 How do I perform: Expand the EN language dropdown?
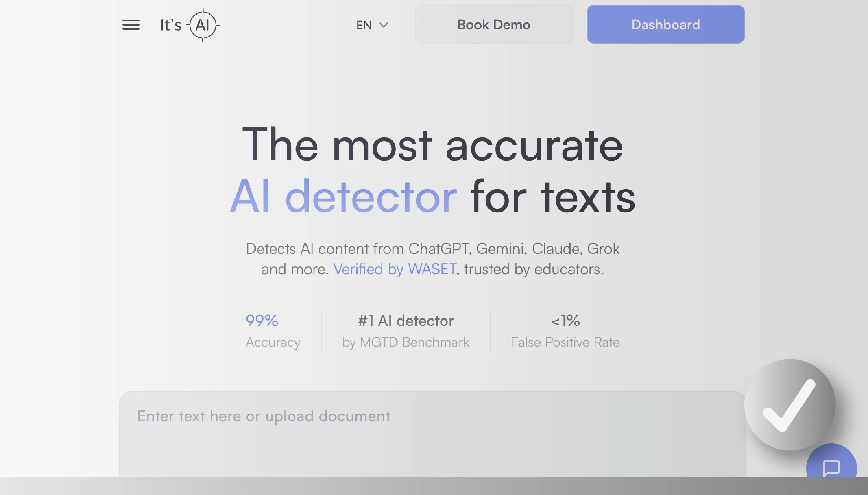(x=372, y=25)
